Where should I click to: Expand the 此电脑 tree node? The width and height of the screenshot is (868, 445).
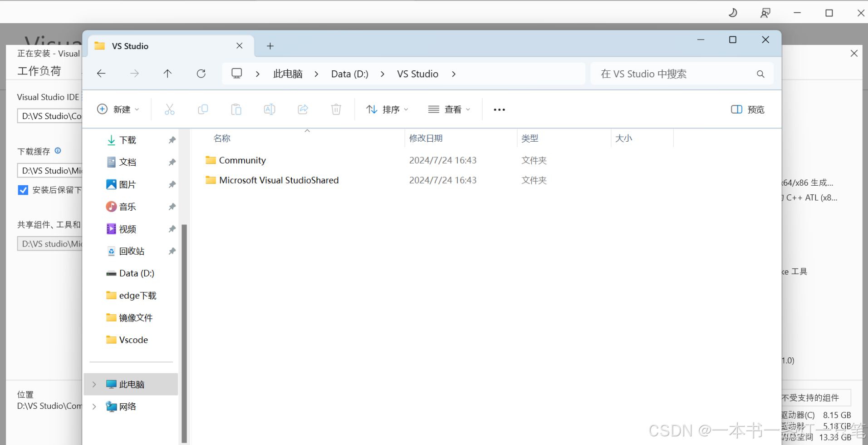94,384
